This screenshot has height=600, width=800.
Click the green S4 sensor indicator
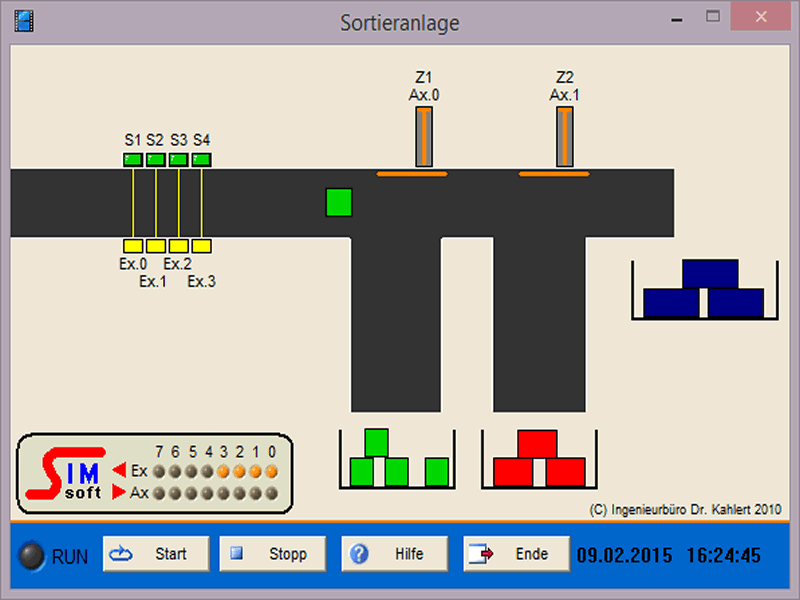coord(201,159)
